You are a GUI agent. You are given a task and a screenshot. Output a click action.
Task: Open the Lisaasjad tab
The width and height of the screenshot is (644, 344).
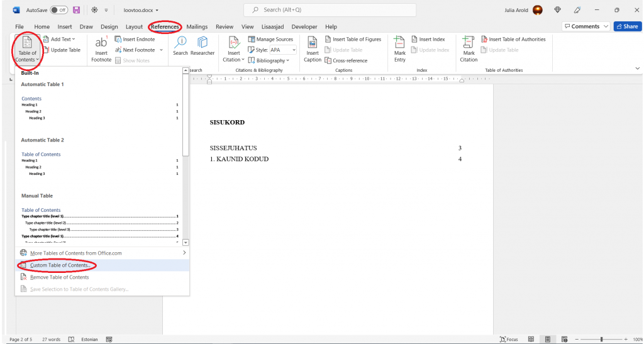click(x=273, y=26)
